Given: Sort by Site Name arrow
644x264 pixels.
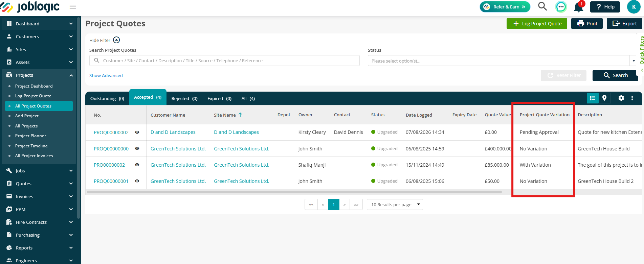Looking at the screenshot, I should tap(240, 115).
